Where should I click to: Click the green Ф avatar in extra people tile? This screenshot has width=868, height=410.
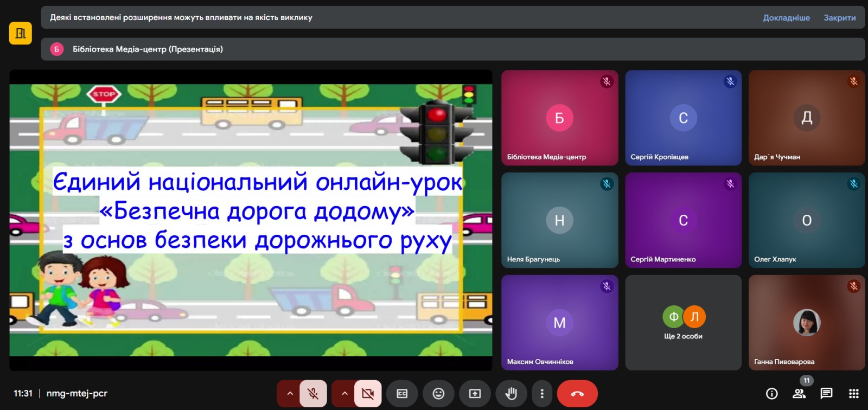673,317
